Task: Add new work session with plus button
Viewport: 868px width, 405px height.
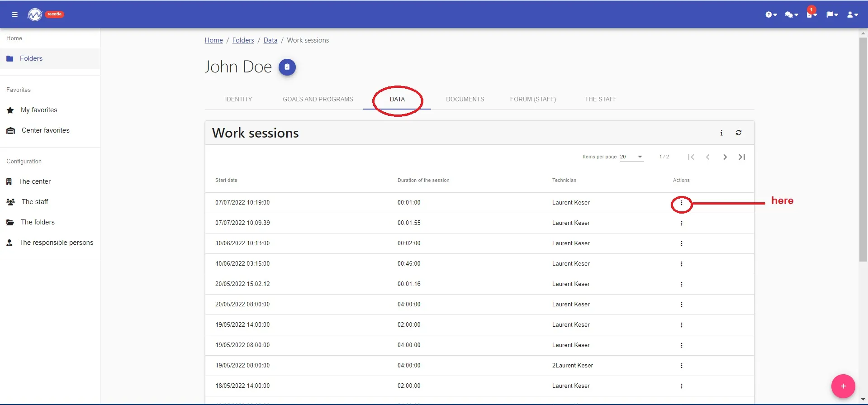Action: tap(843, 386)
